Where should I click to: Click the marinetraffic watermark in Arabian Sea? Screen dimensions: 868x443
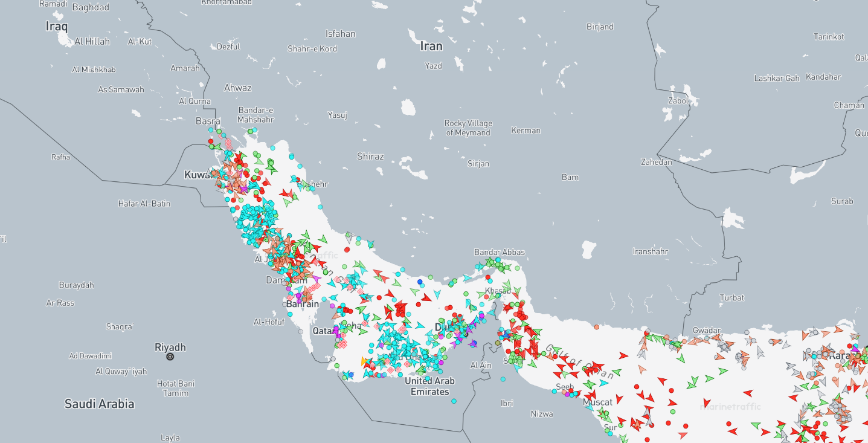[730, 406]
